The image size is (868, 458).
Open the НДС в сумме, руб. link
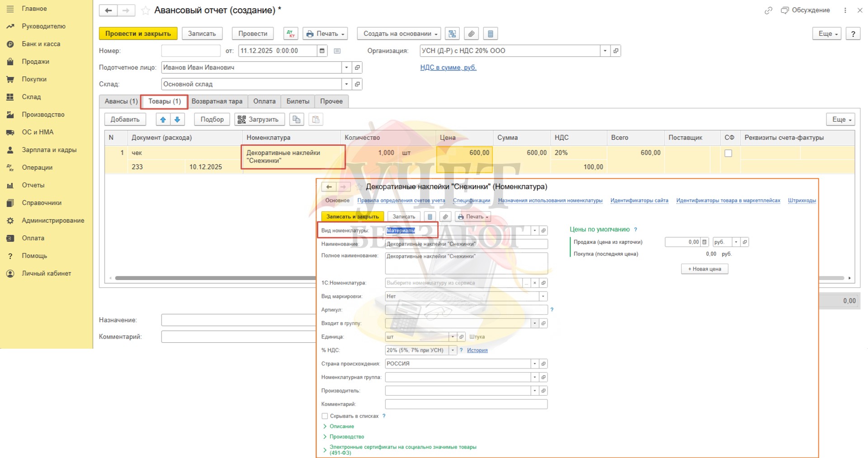[448, 68]
